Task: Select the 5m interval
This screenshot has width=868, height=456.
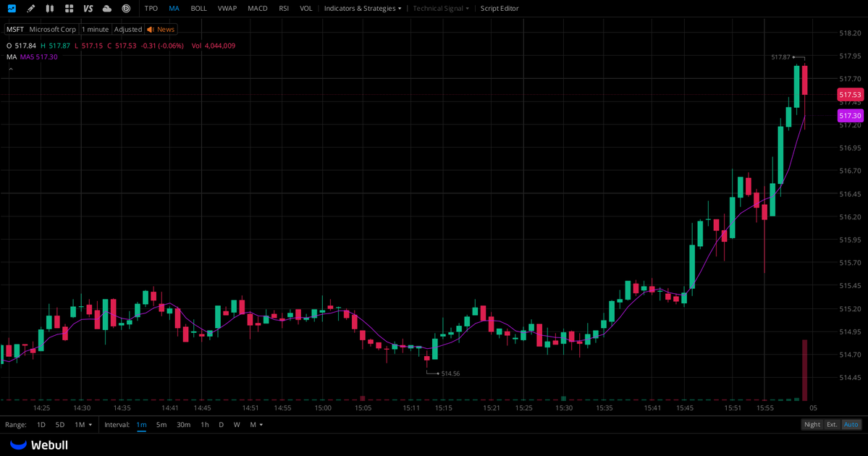Action: (161, 424)
